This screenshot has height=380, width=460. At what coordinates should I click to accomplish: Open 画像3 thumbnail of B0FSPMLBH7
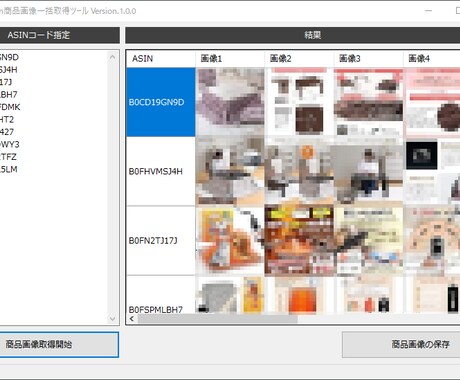pyautogui.click(x=369, y=295)
